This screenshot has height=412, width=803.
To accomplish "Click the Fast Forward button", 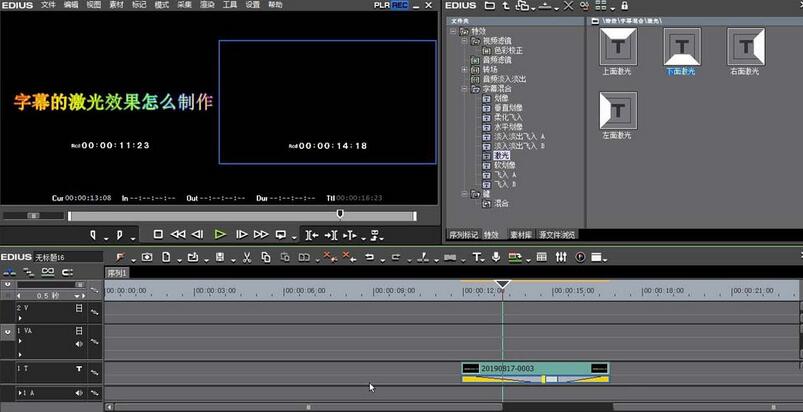I will click(261, 234).
